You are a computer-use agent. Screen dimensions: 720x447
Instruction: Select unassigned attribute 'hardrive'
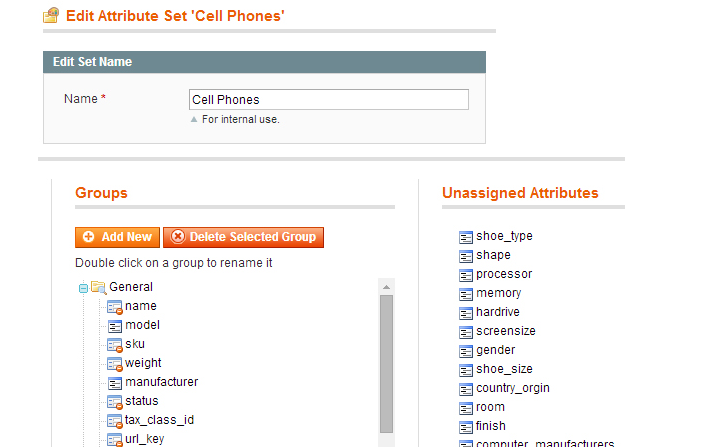tap(498, 312)
